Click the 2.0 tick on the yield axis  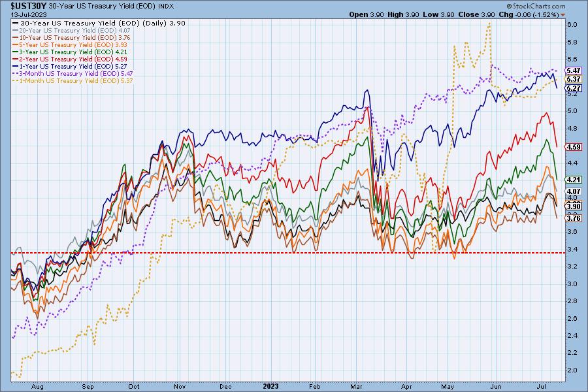572,370
